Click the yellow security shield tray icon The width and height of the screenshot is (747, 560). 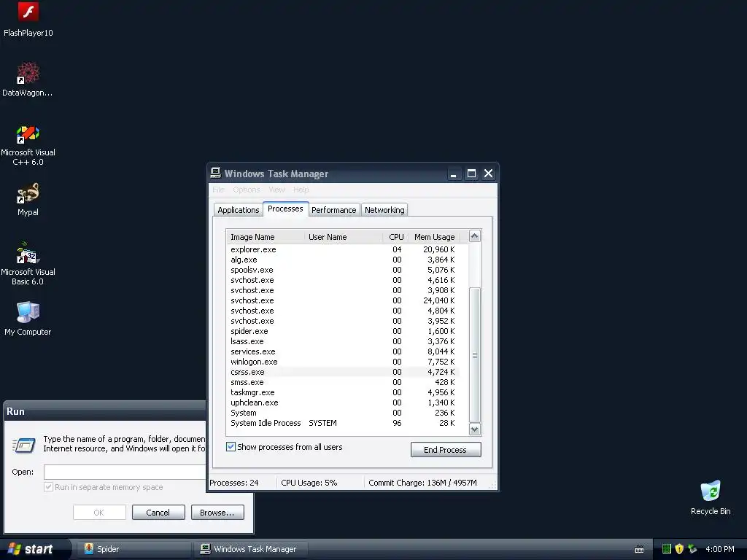point(679,549)
